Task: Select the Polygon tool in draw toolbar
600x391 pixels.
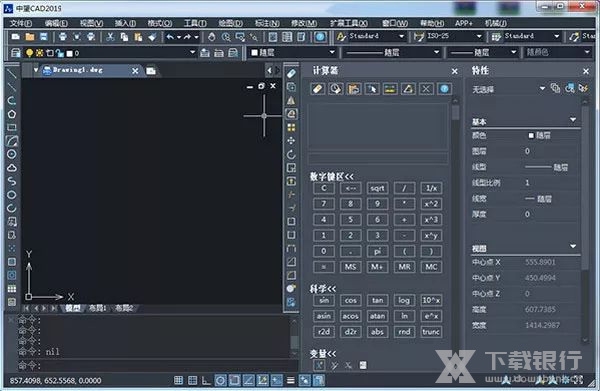Action: pyautogui.click(x=12, y=114)
